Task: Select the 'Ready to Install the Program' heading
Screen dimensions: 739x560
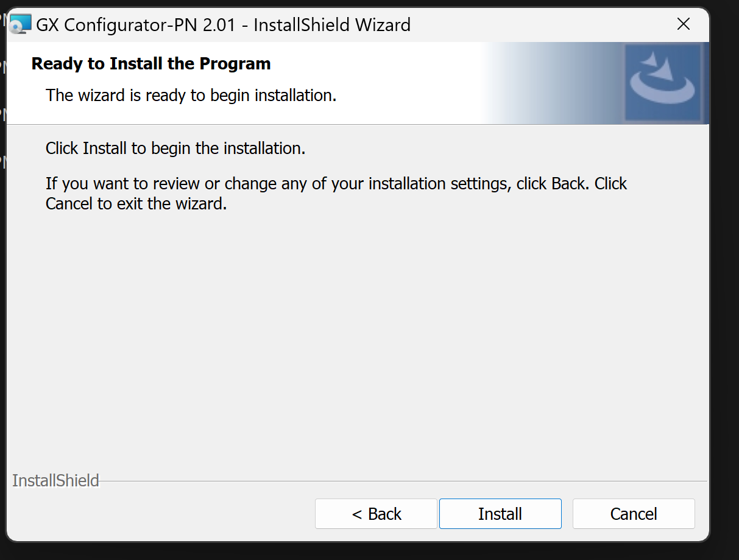Action: (x=151, y=63)
